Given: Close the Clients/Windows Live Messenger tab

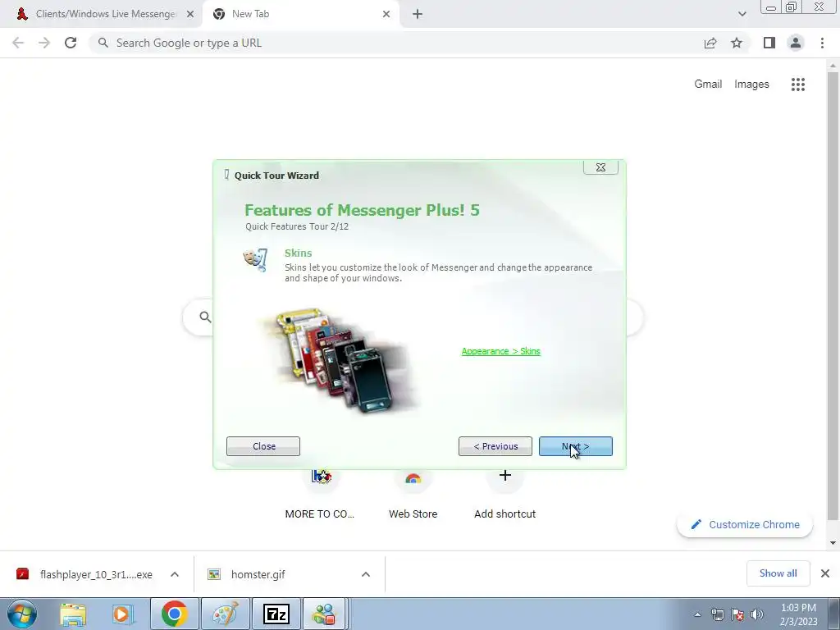Looking at the screenshot, I should (x=189, y=14).
